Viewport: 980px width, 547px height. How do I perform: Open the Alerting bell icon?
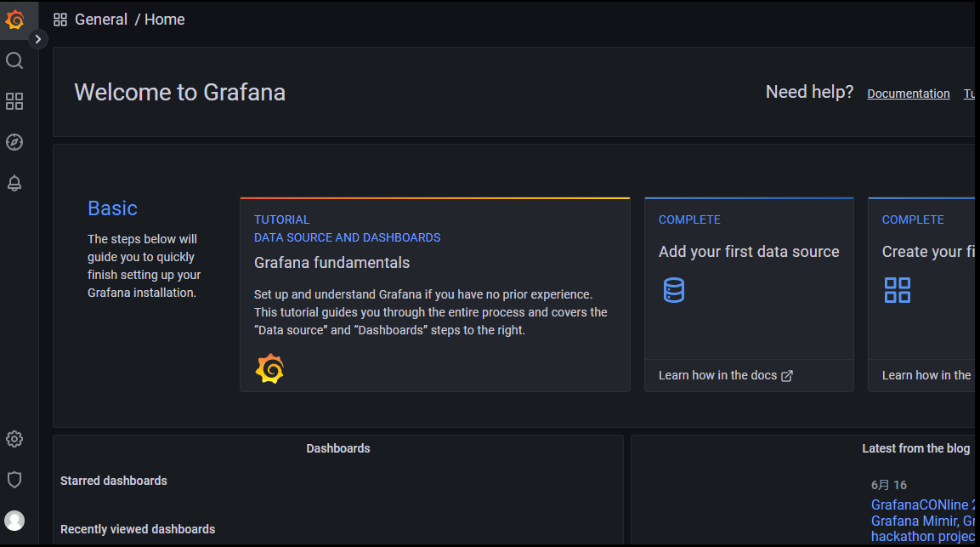click(x=14, y=183)
